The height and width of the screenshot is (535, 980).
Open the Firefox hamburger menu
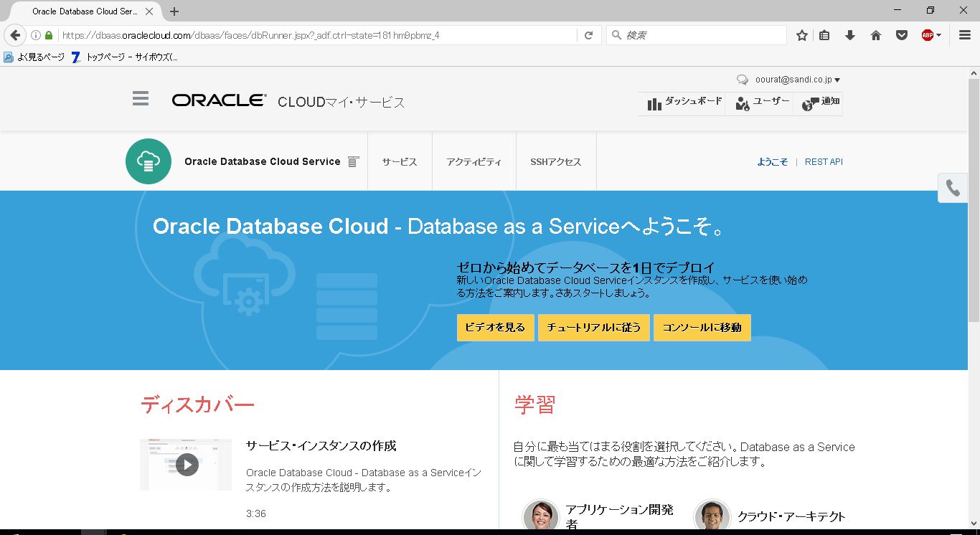[965, 35]
